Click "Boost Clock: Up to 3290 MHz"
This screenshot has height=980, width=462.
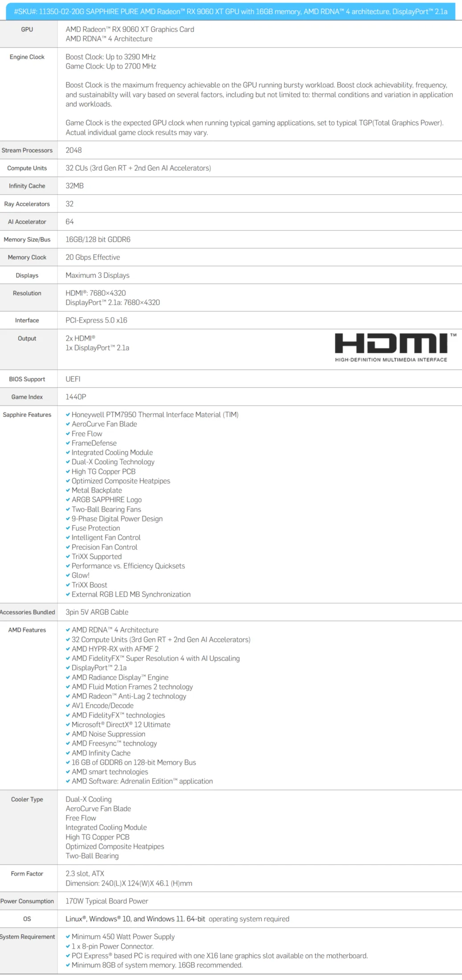point(110,57)
